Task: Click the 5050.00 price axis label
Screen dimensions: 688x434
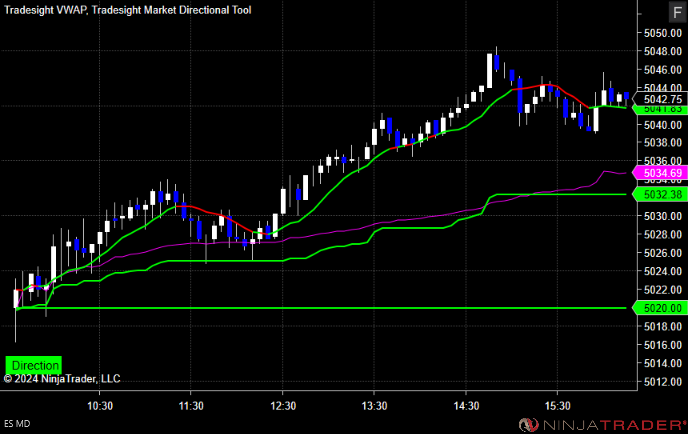Action: tap(663, 33)
